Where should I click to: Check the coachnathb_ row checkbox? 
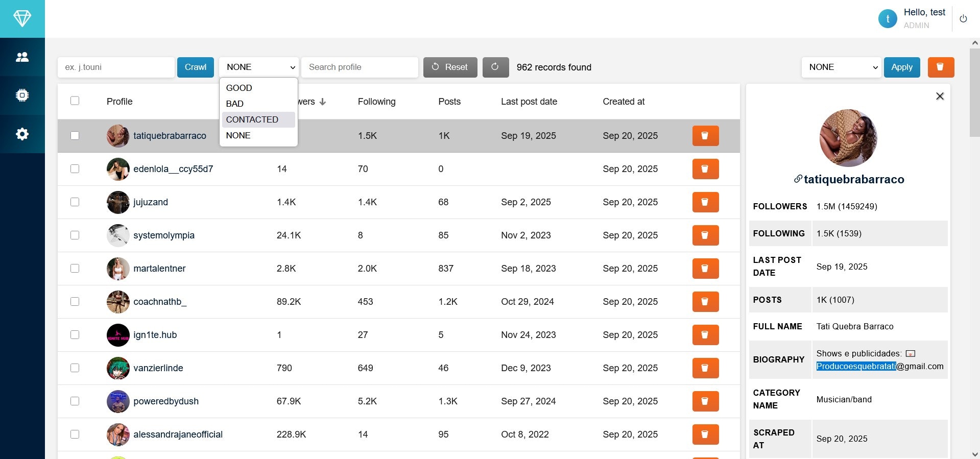[x=75, y=301]
